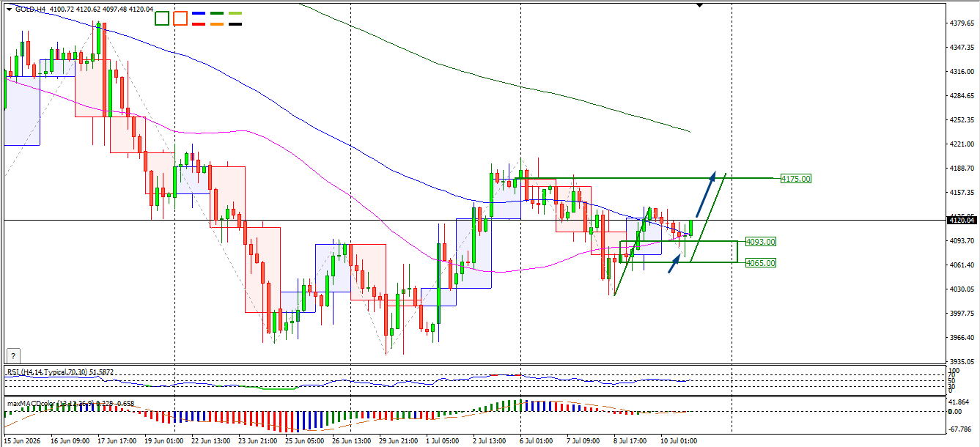
Task: Select the light green line swatch
Action: coord(235,13)
